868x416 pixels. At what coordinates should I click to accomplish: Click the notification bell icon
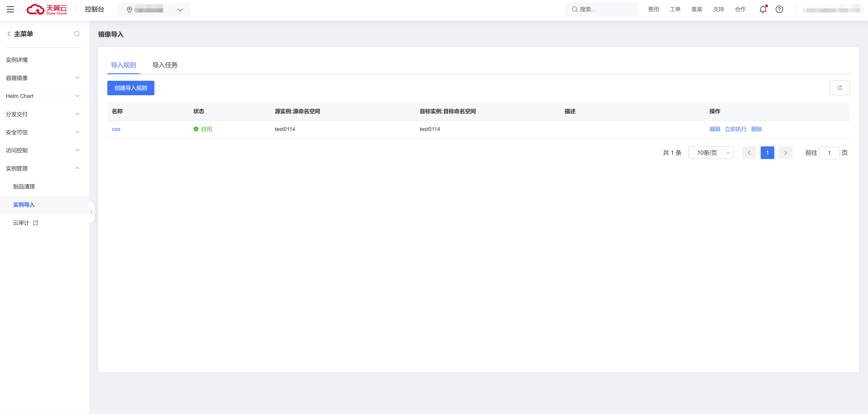pyautogui.click(x=763, y=10)
